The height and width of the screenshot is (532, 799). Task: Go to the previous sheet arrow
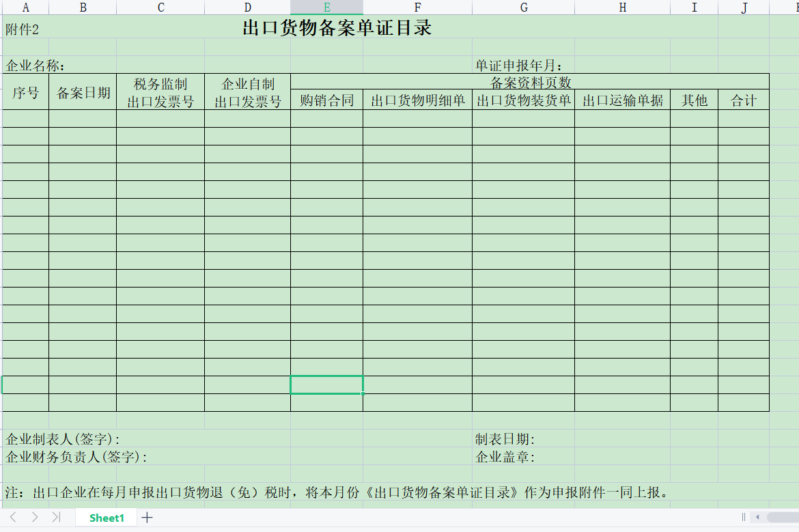(x=13, y=517)
